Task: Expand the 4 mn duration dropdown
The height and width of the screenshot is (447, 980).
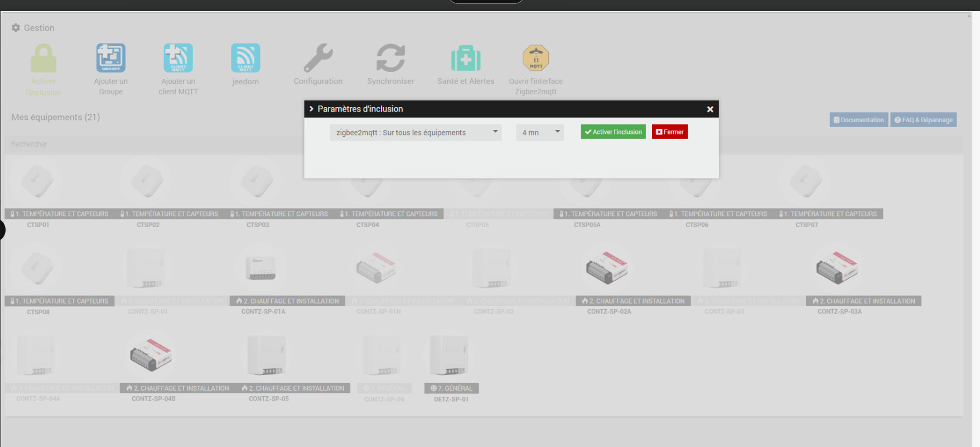Action: [540, 132]
